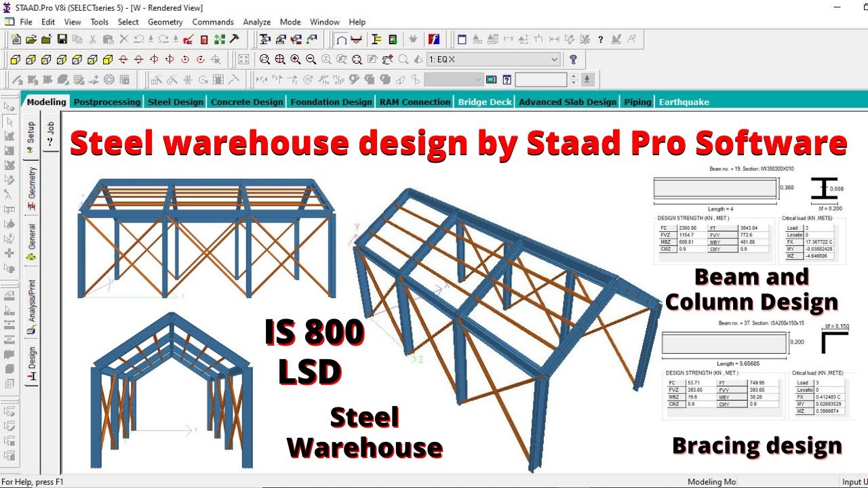This screenshot has width=868, height=488.
Task: Click the red italic f formula icon
Action: tap(435, 39)
